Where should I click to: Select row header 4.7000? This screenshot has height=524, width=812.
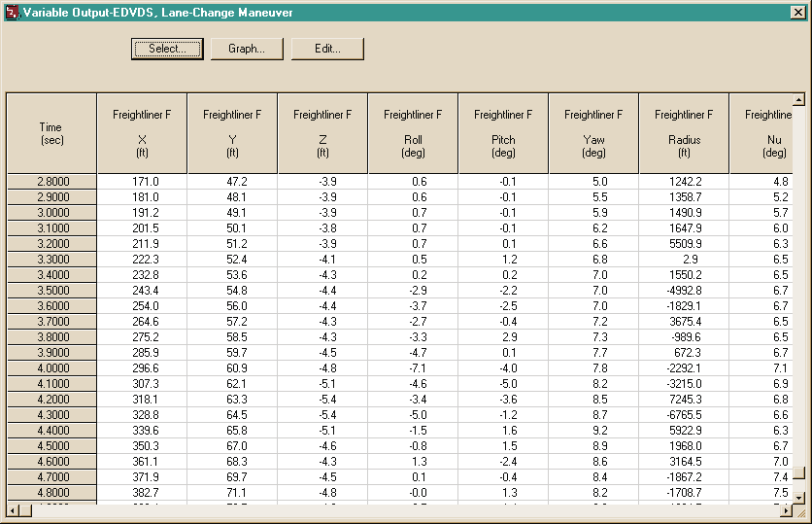pyautogui.click(x=51, y=476)
